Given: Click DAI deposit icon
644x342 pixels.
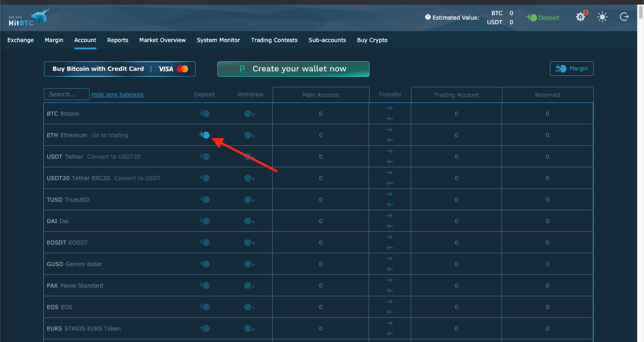Looking at the screenshot, I should 204,221.
